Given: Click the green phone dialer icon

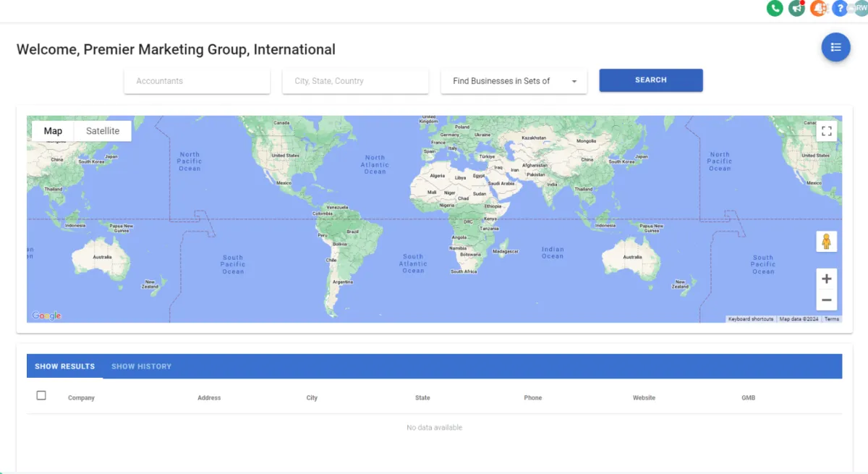Looking at the screenshot, I should pos(775,8).
